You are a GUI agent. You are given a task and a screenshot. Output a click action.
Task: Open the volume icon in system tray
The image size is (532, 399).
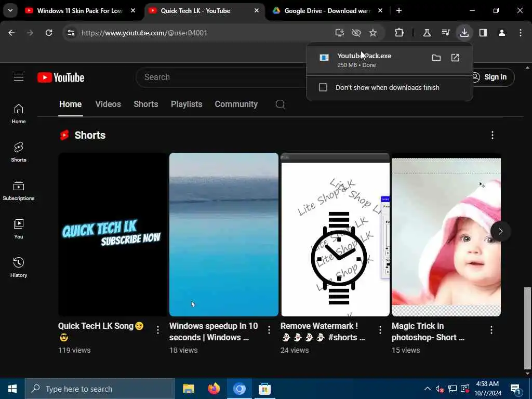click(440, 389)
